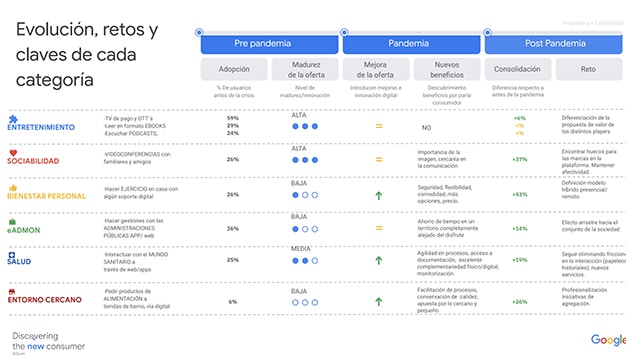Click the Definición modelo híbrido reto text

pos(584,190)
